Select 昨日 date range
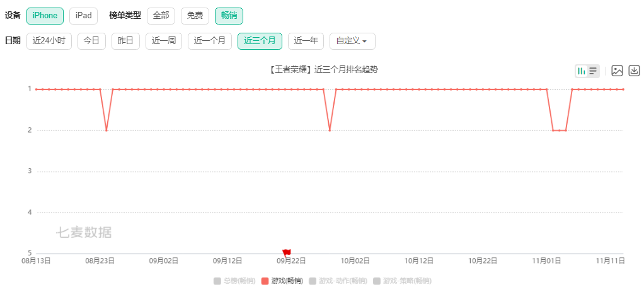Screen dimensions: 644x292 point(125,41)
